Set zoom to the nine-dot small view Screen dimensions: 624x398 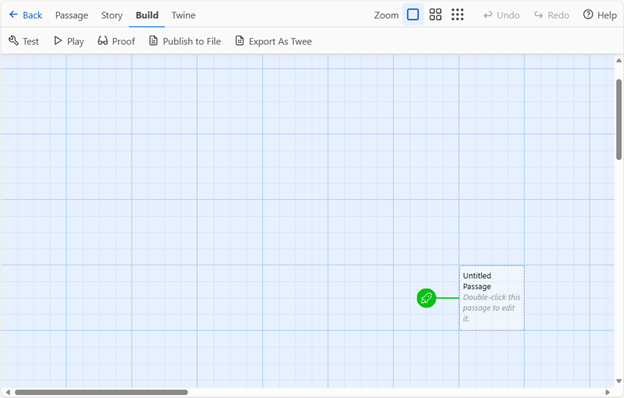(458, 15)
